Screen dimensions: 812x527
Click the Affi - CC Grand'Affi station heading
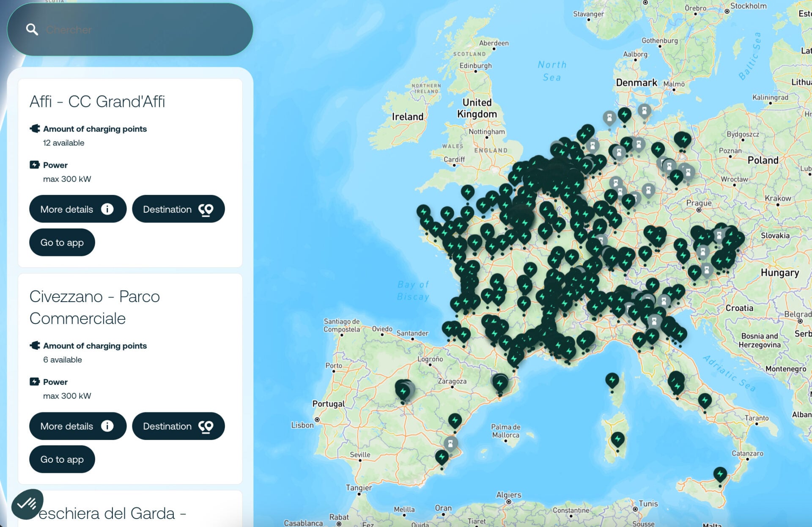point(97,102)
